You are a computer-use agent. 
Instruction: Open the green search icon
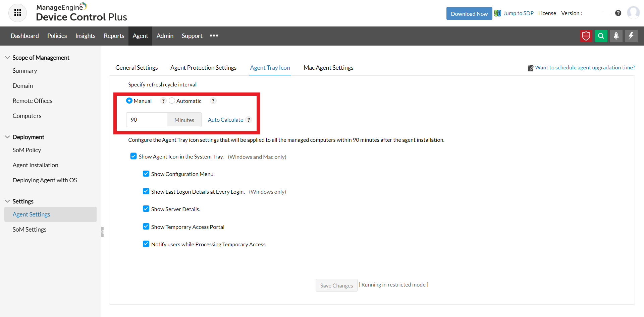point(601,36)
